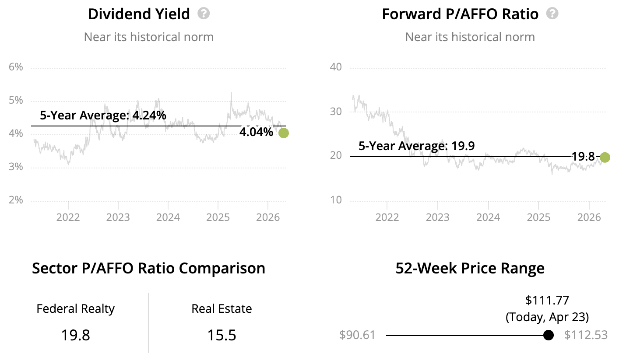Click the black 52-week price range marker
The height and width of the screenshot is (364, 619).
[548, 336]
